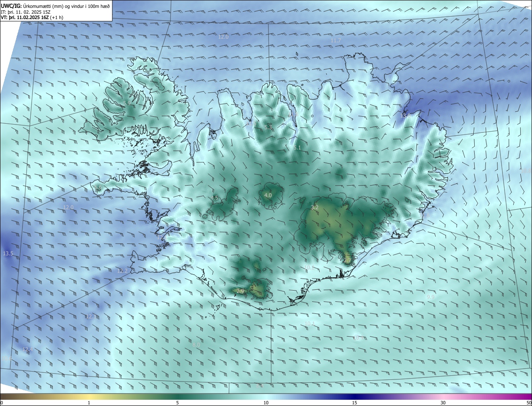Click the 'VT: þri. 11.02.2025 16Z (+1 h)' line
This screenshot has width=532, height=406.
point(32,17)
